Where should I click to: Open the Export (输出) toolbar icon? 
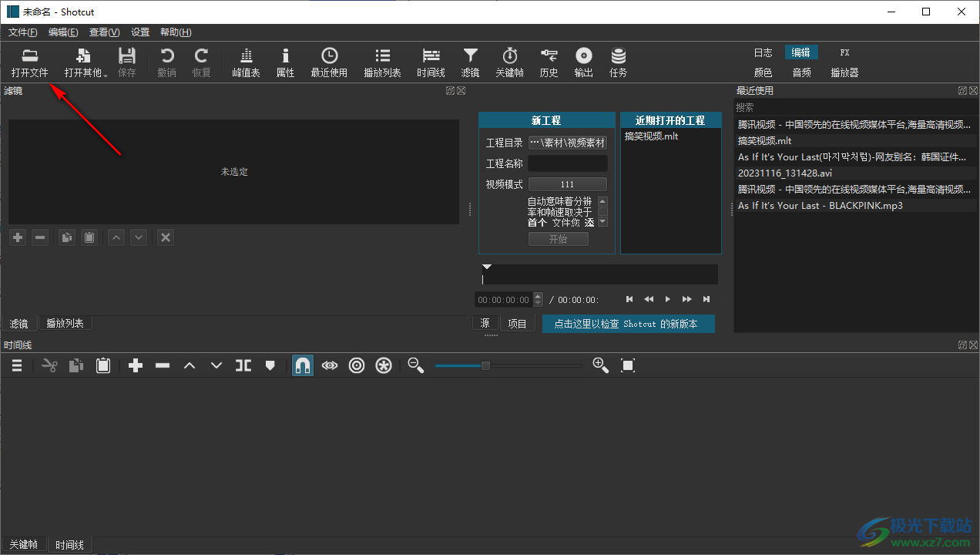point(583,62)
